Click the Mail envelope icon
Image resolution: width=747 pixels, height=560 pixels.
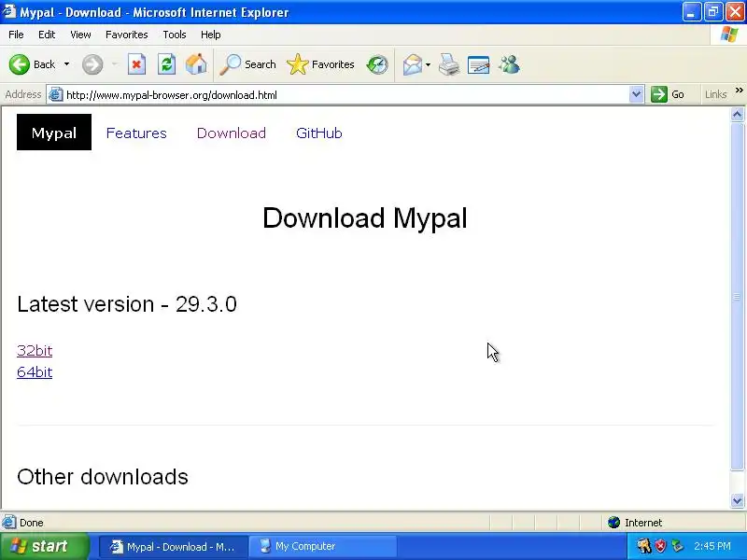click(x=413, y=64)
